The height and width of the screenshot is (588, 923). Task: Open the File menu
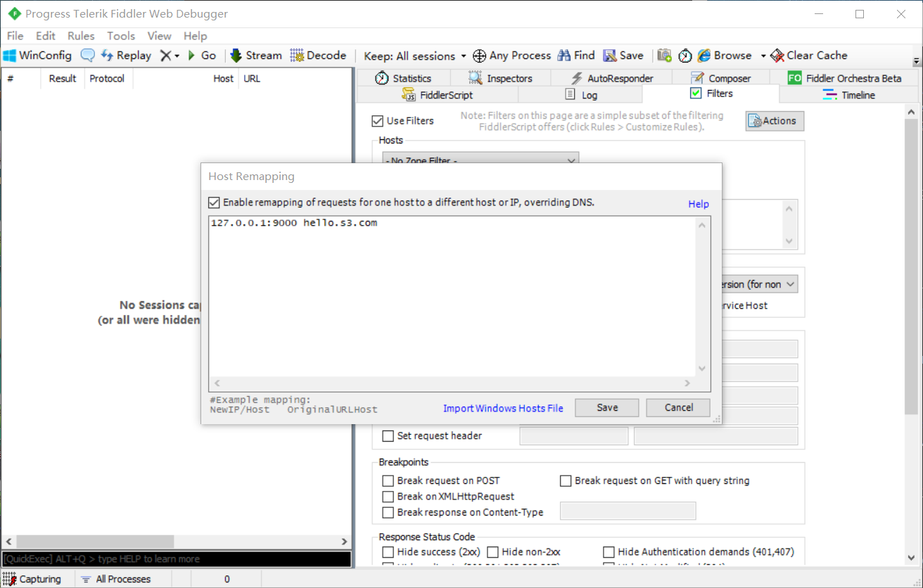[x=15, y=36]
